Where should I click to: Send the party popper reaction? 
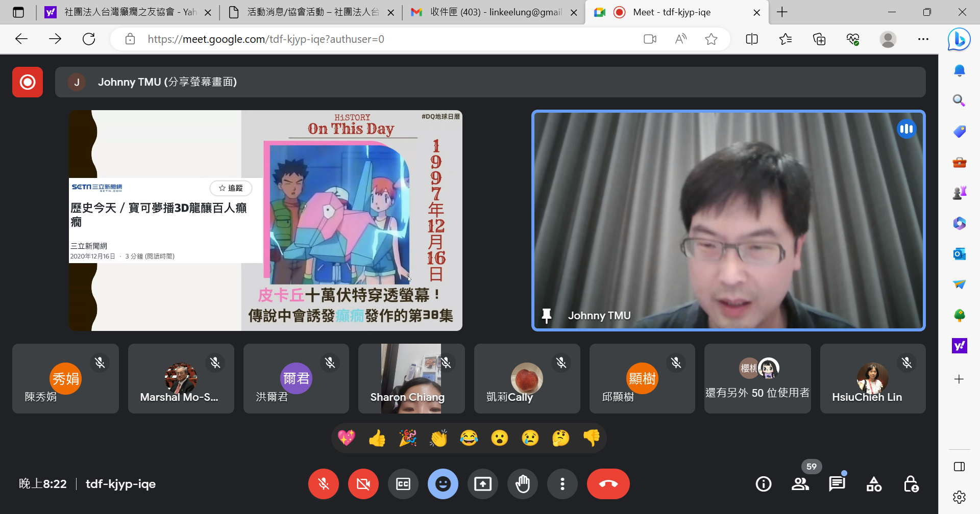pyautogui.click(x=408, y=438)
